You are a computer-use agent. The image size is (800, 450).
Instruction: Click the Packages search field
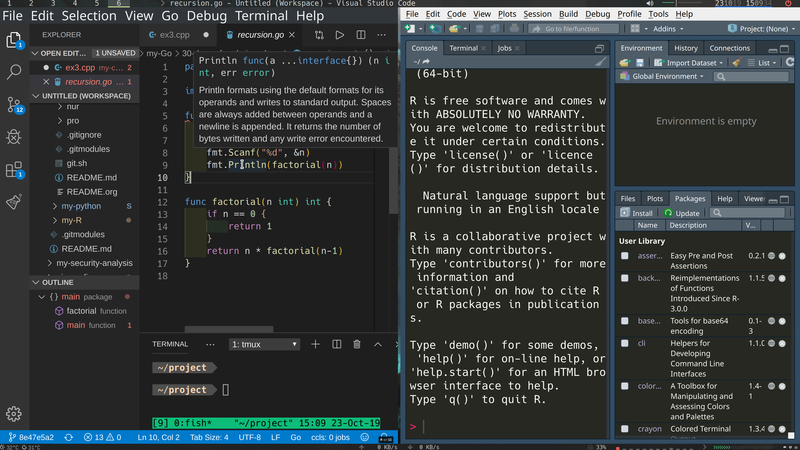click(748, 213)
